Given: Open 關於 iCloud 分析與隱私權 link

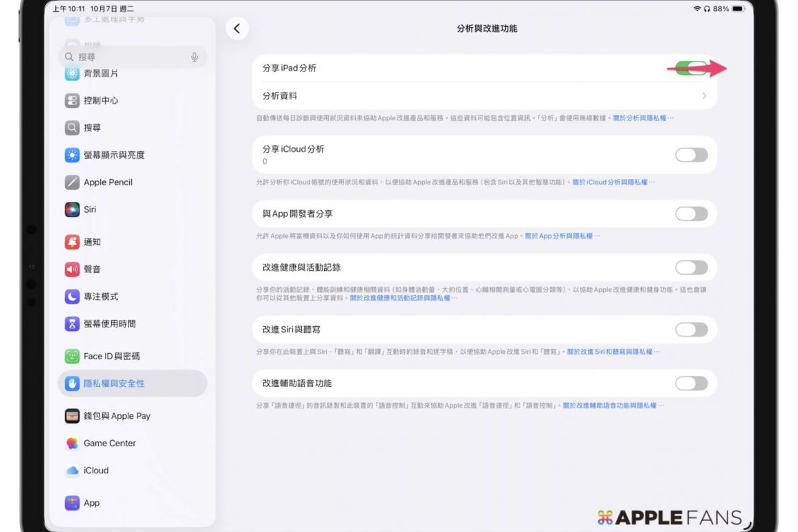Looking at the screenshot, I should (x=610, y=182).
